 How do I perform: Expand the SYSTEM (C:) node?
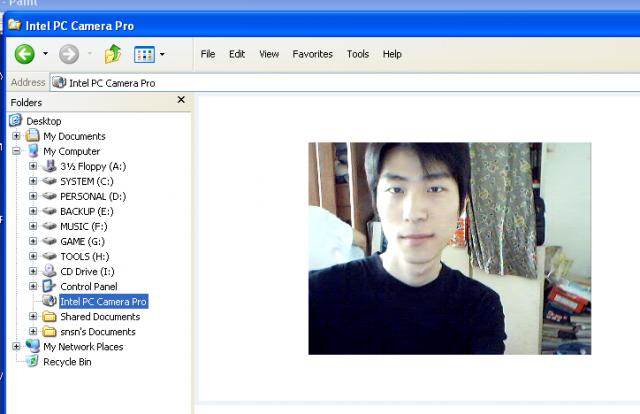[x=33, y=181]
